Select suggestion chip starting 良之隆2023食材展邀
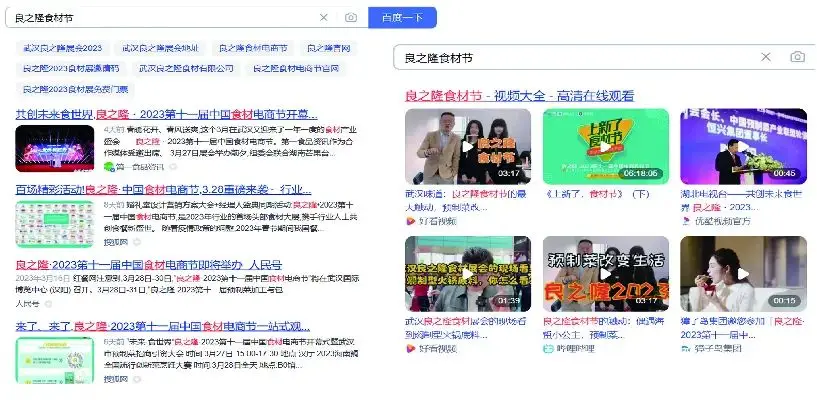 pyautogui.click(x=71, y=68)
